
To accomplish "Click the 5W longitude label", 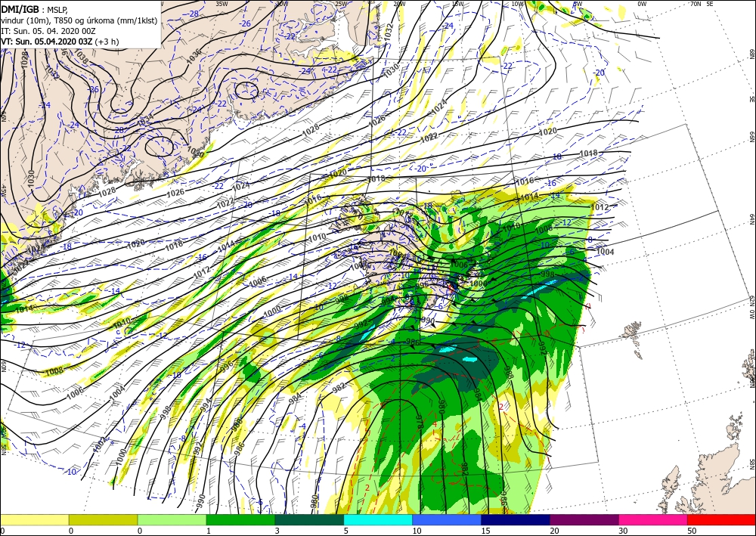I will point(578,3).
